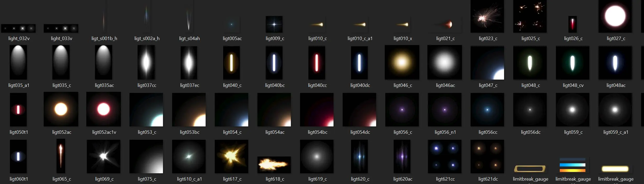Viewport: 644px width, 184px height.
Task: Select the ligt054_c thumbnail
Action: pyautogui.click(x=231, y=110)
